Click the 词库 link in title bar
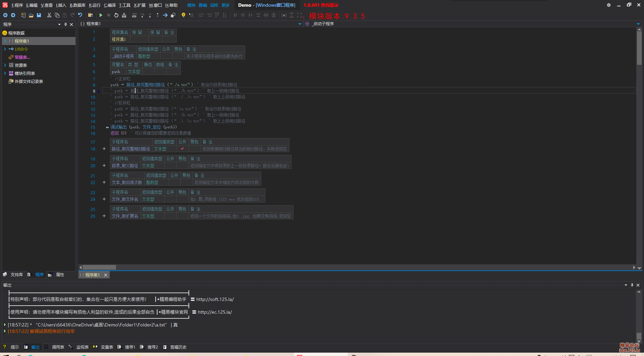This screenshot has height=356, width=644. pos(214,5)
